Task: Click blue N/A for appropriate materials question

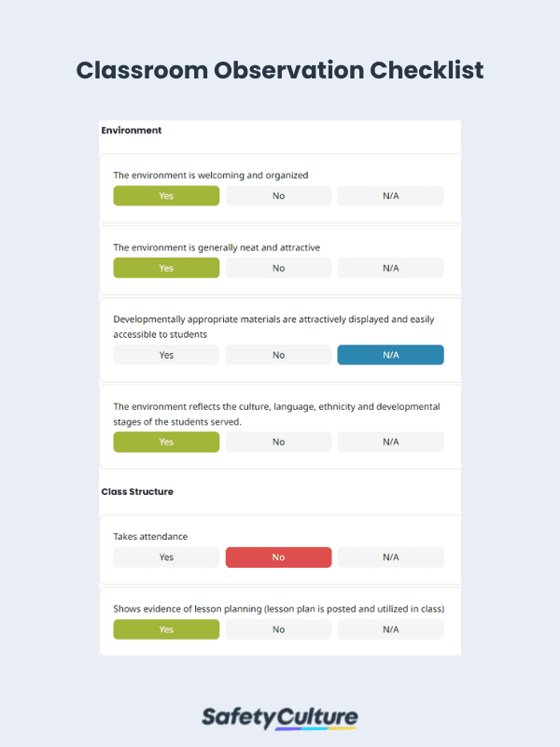Action: tap(390, 355)
